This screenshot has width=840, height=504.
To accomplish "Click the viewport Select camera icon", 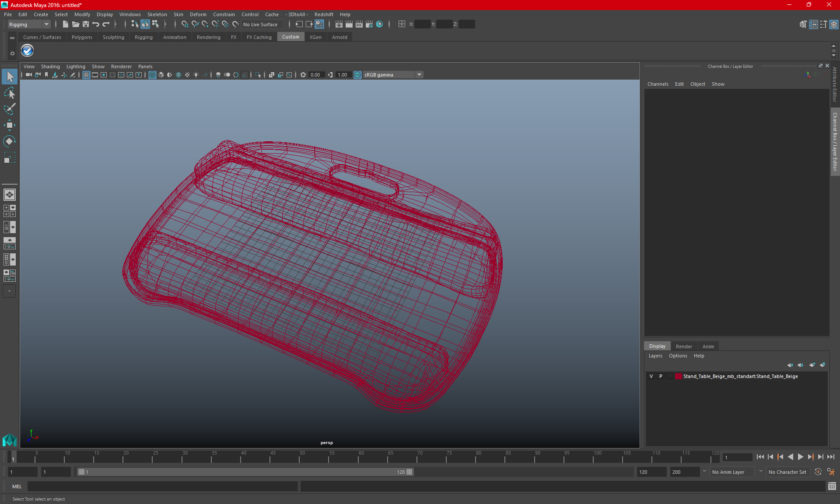I will click(x=28, y=75).
